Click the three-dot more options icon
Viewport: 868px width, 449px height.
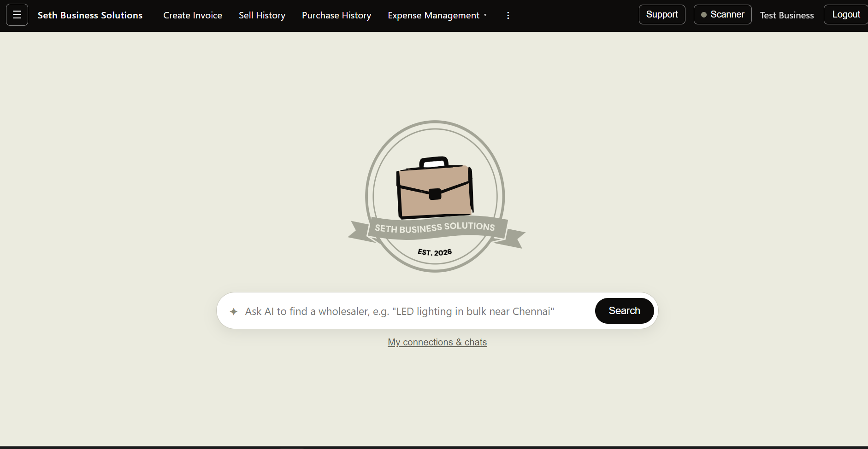click(508, 16)
